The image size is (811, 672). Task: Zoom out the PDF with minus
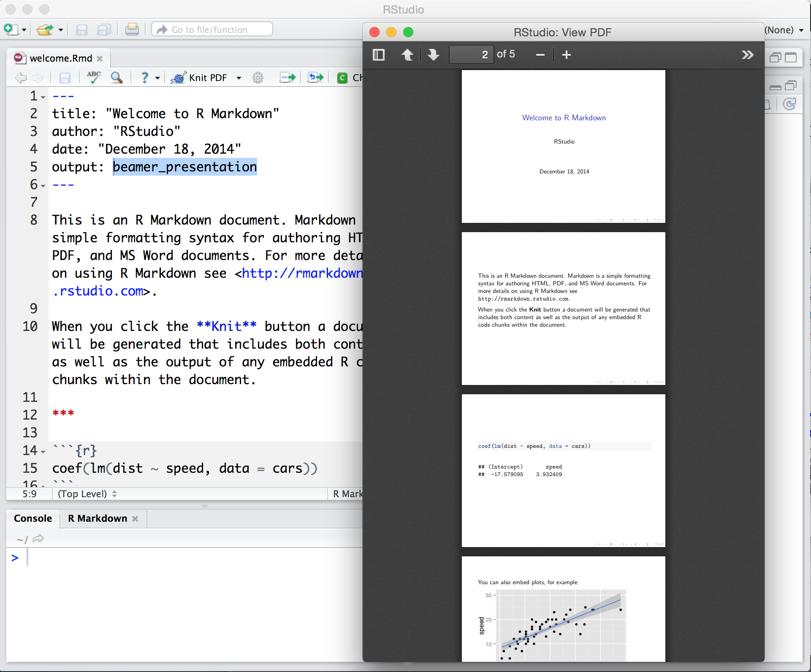pos(540,55)
